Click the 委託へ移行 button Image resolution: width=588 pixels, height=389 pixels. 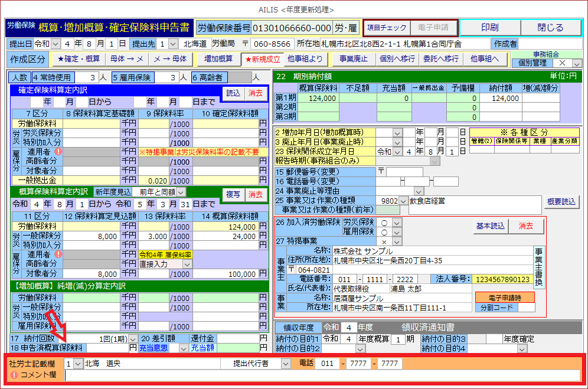pyautogui.click(x=440, y=59)
